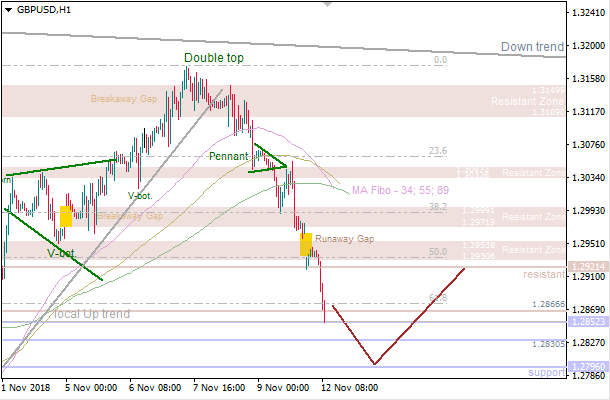Click the large V-bot label at lower left
Screen dimensions: 610x400
click(x=62, y=254)
